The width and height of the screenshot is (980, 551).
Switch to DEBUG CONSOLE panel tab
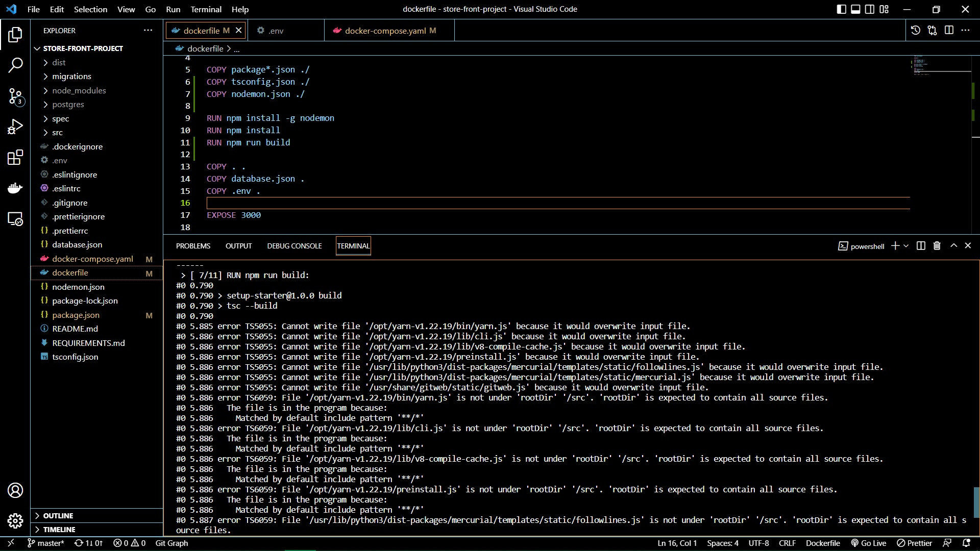[295, 246]
